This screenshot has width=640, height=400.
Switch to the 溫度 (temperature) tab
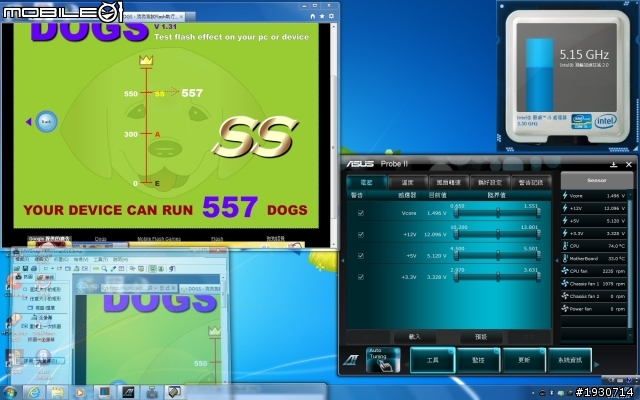[407, 182]
